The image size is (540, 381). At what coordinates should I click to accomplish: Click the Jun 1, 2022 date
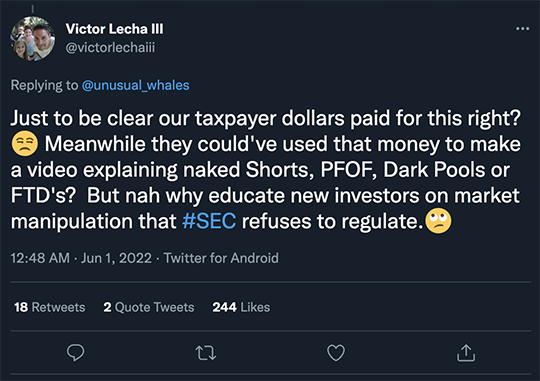point(116,258)
